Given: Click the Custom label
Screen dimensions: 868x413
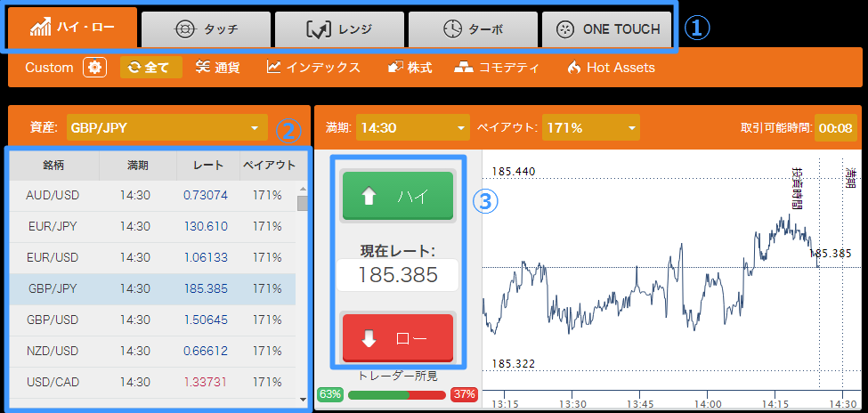Looking at the screenshot, I should point(49,68).
